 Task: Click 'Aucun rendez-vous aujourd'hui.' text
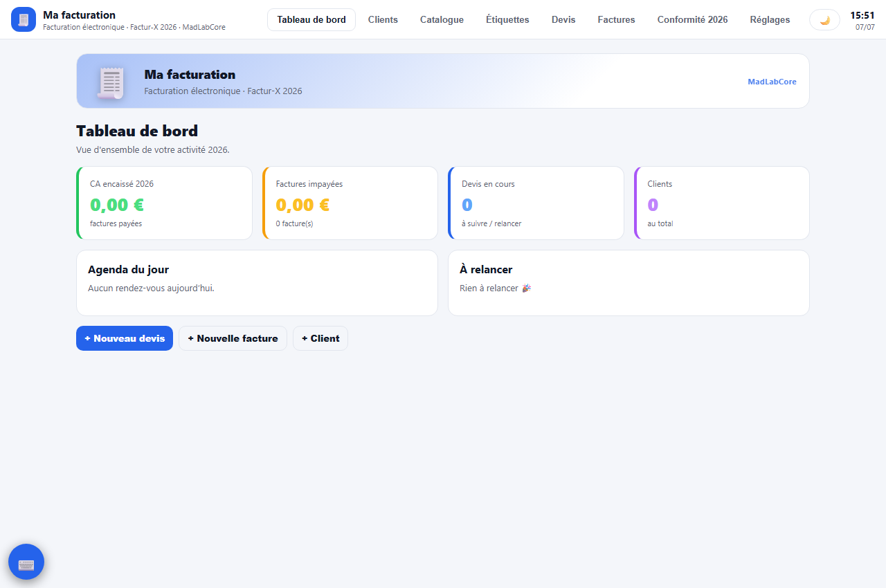(x=151, y=288)
